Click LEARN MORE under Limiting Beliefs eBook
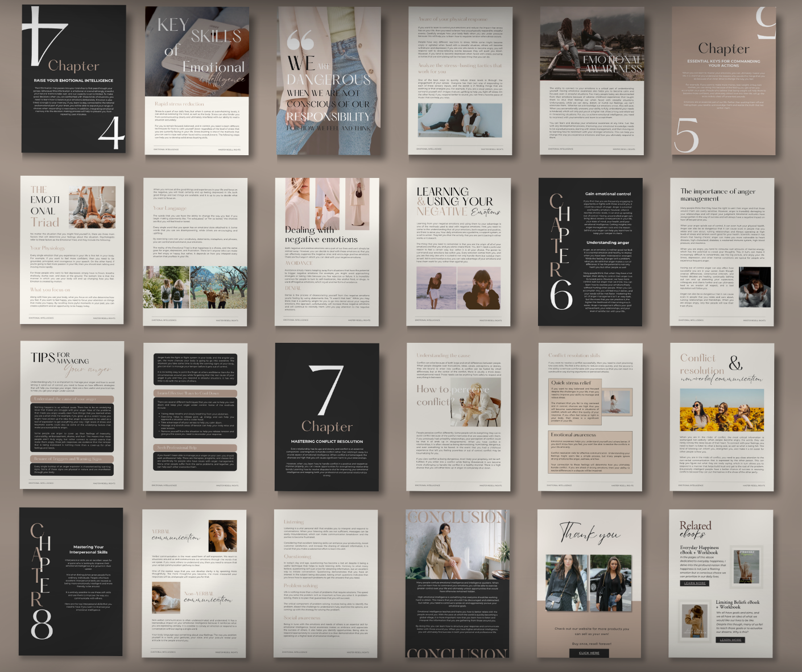The width and height of the screenshot is (802, 672). 730,640
